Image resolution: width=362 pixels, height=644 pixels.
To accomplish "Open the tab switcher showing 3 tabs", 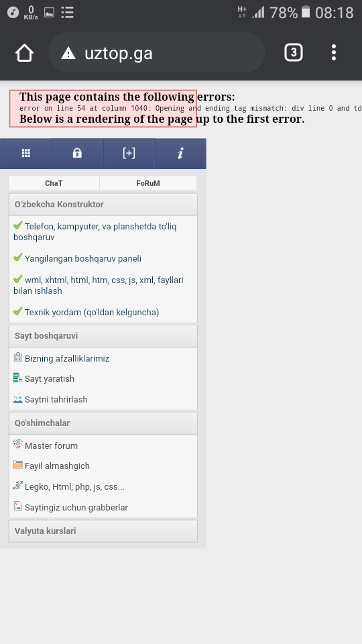I will pyautogui.click(x=294, y=52).
